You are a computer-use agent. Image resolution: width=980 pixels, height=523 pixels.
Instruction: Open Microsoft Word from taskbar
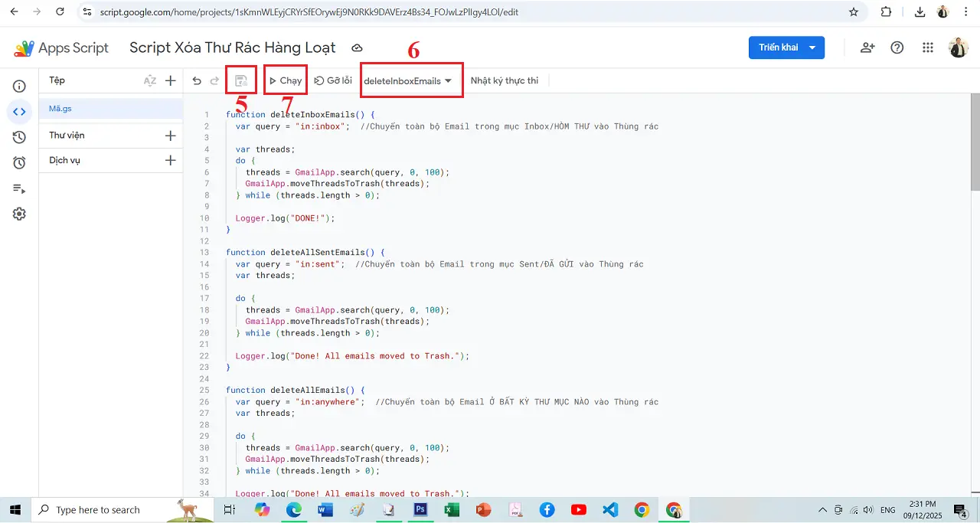(x=325, y=509)
